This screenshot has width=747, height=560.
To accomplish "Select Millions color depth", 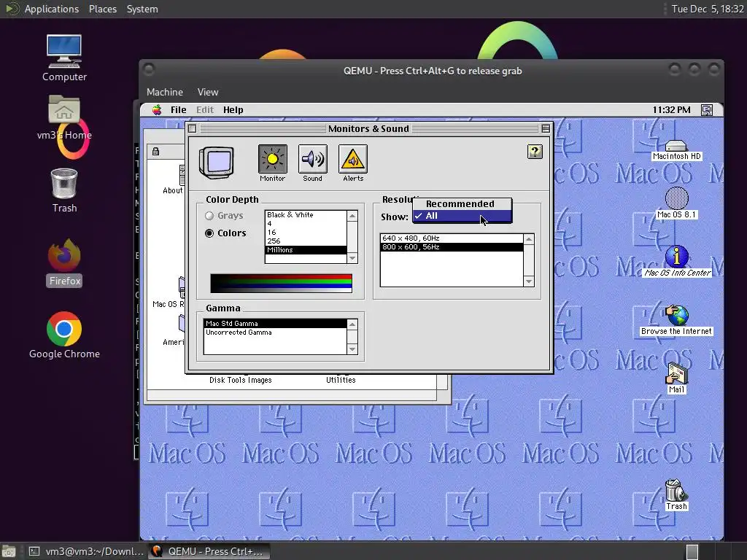I will pos(306,250).
